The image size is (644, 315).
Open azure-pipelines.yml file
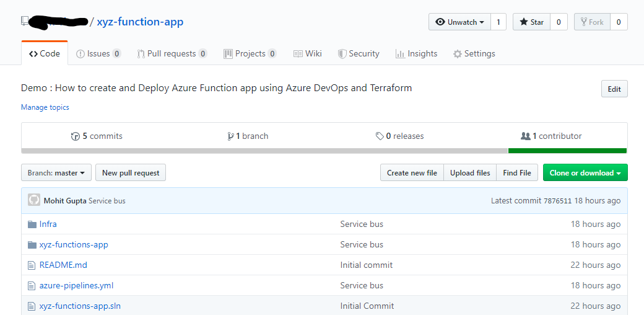(76, 285)
